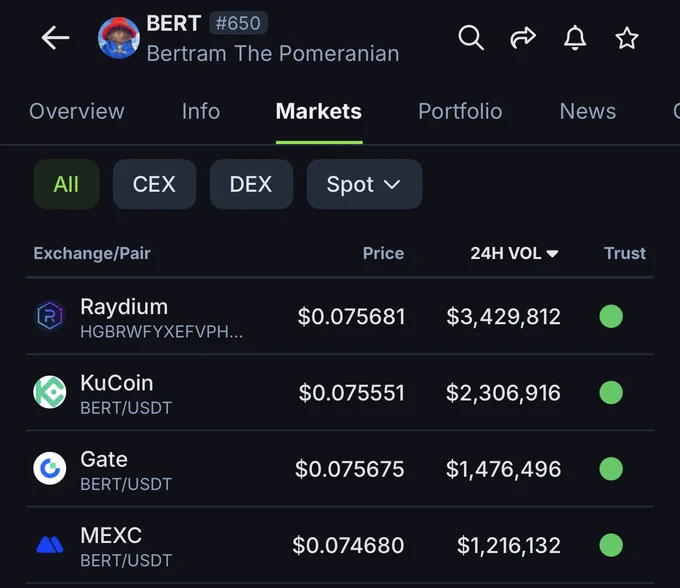680x588 pixels.
Task: Tap the share arrow icon
Action: 523,38
